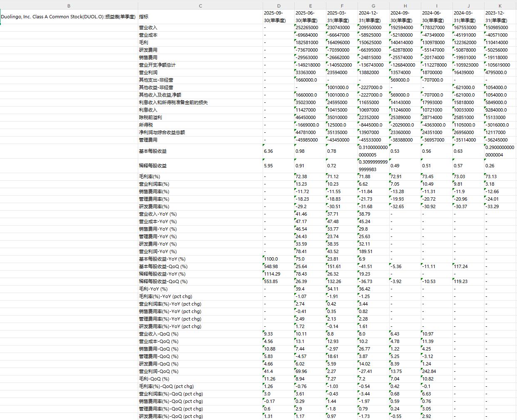The width and height of the screenshot is (517, 420).
Task: Select basic EPS QoQ cell 548.98
Action: pyautogui.click(x=278, y=266)
